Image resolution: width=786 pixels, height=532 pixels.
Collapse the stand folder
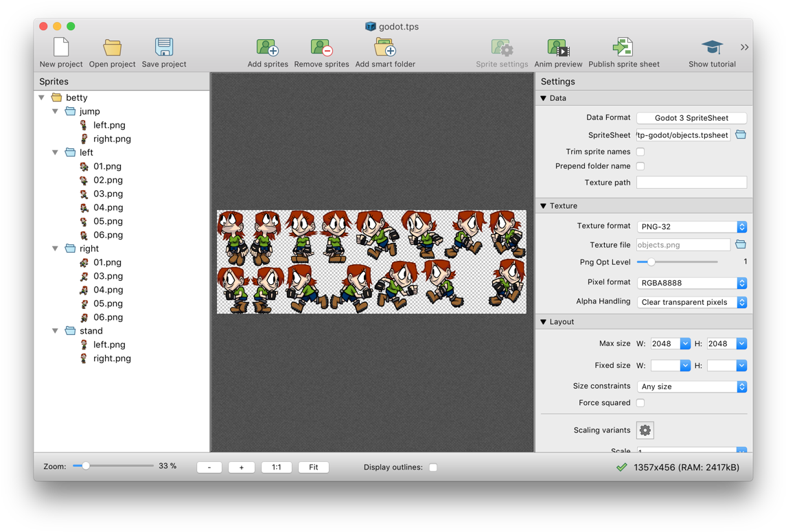click(55, 330)
